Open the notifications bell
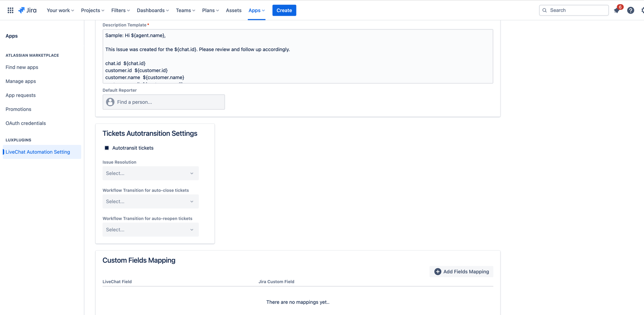The height and width of the screenshot is (315, 644). [617, 10]
